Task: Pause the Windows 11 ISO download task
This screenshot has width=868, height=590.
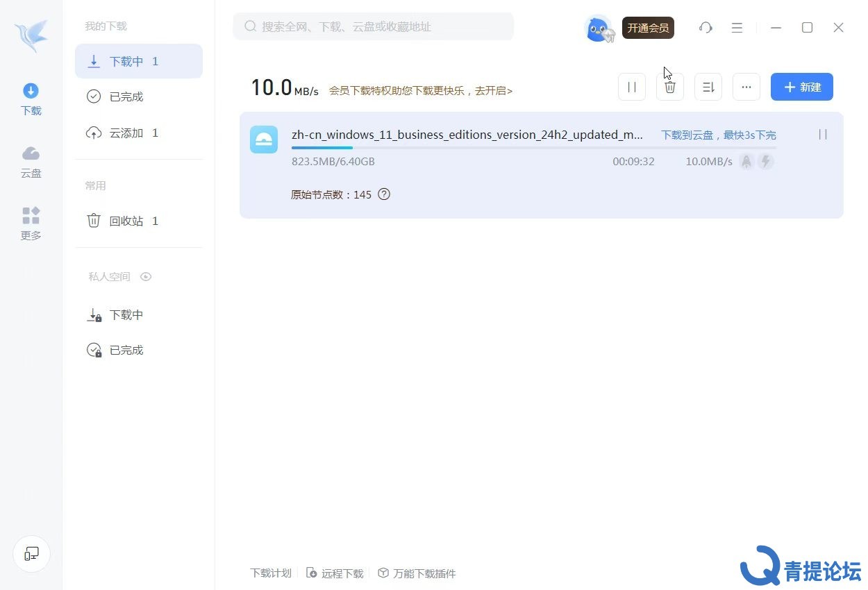Action: click(823, 135)
